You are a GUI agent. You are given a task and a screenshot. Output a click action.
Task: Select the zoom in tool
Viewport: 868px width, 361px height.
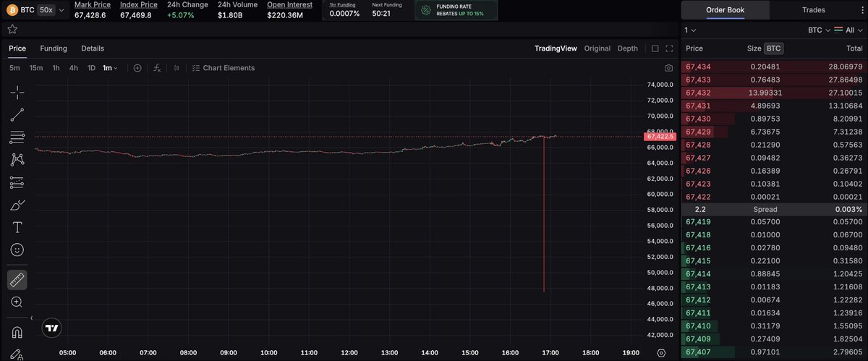pos(17,302)
